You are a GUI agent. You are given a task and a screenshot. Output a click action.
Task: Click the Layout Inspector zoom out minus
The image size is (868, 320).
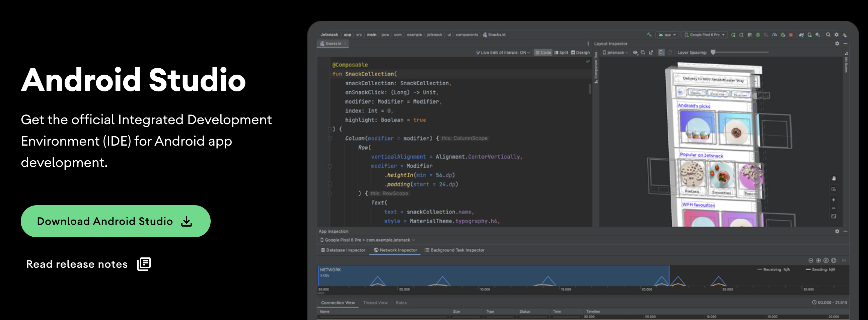tap(834, 208)
